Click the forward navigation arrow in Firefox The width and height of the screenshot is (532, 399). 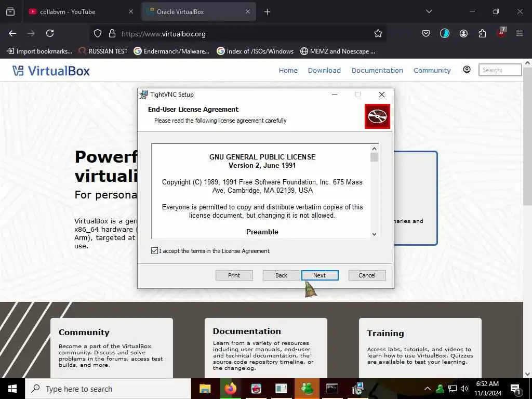[x=31, y=33]
